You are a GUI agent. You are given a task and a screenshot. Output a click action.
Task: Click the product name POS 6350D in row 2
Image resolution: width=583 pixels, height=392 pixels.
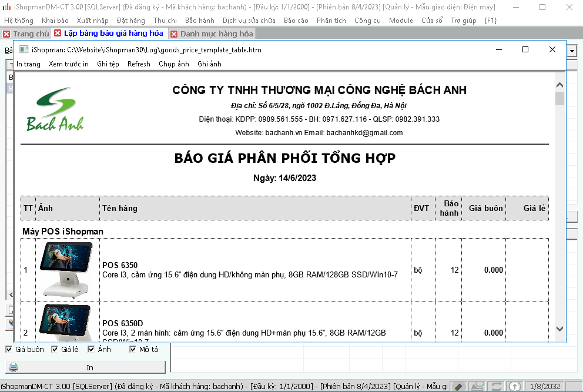tap(123, 324)
